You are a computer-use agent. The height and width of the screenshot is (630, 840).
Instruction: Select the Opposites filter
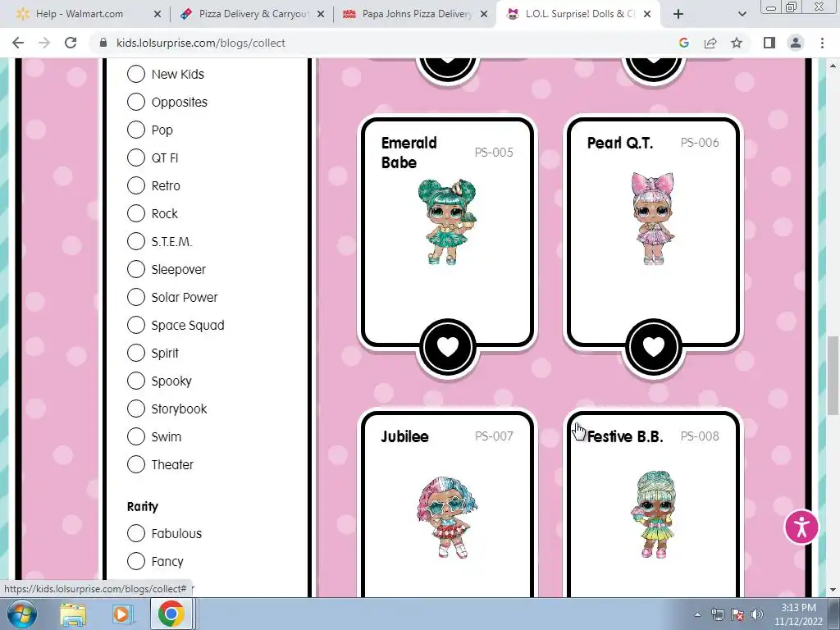(x=136, y=102)
